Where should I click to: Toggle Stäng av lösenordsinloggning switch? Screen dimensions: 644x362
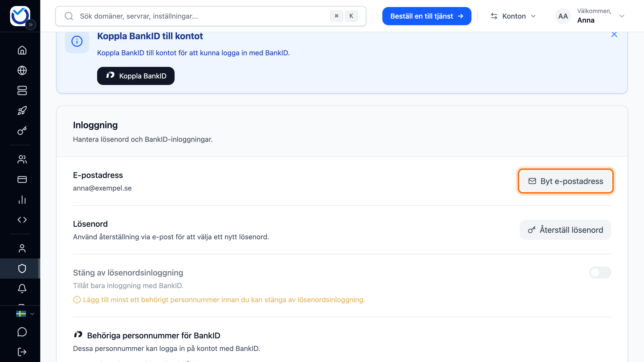(x=600, y=273)
